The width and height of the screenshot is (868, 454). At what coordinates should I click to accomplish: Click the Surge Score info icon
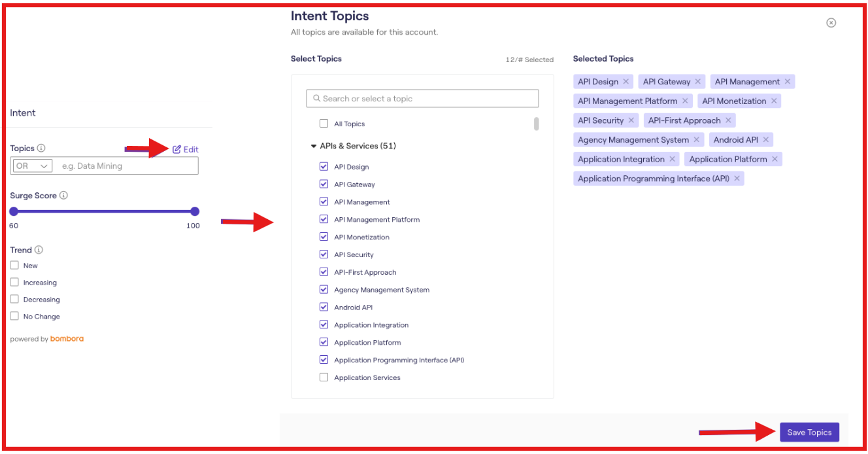pyautogui.click(x=63, y=196)
